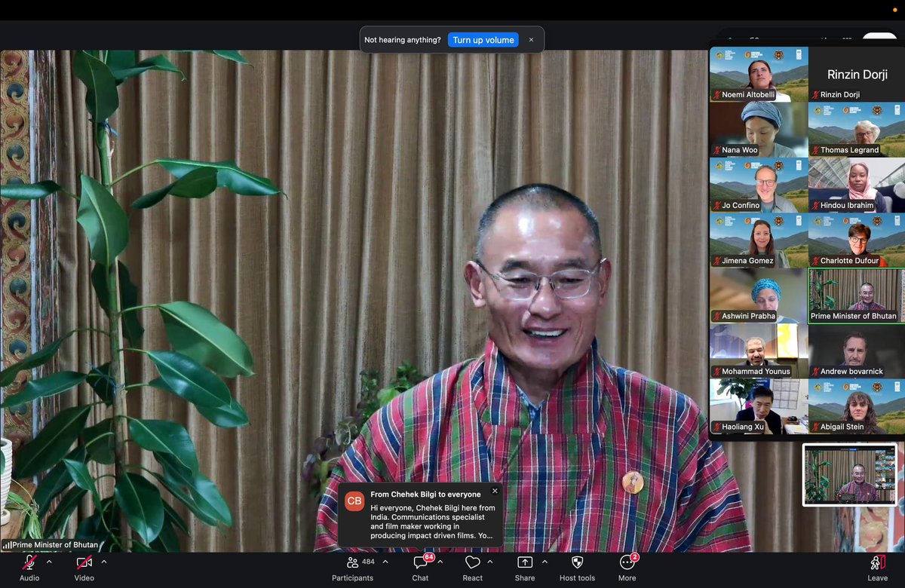Viewport: 905px width, 588px height.
Task: Click Turn up volume button
Action: 483,40
